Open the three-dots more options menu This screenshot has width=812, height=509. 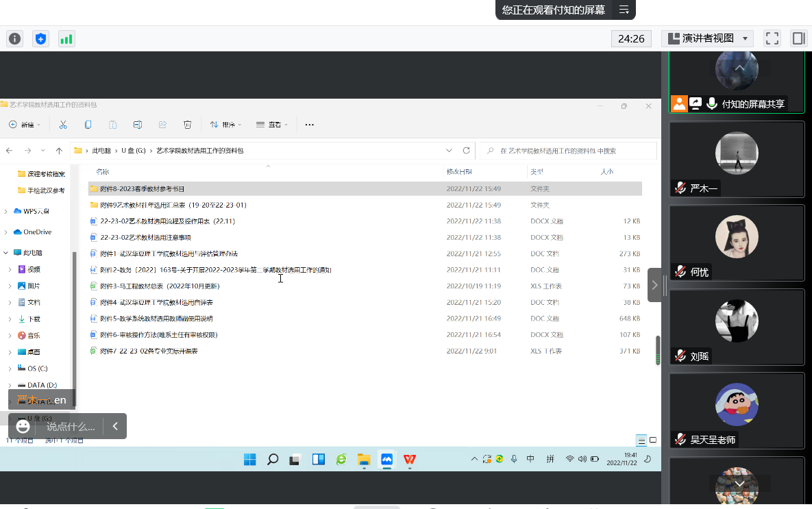pos(309,125)
